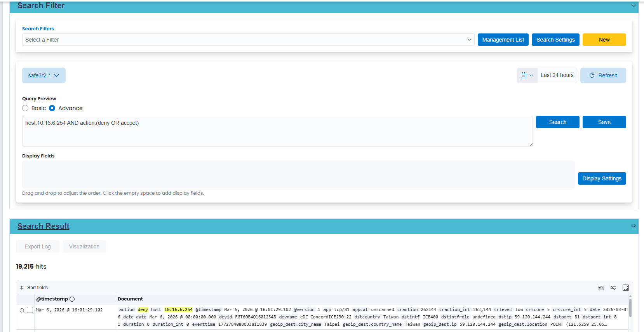
Task: Click the highlighted deny value
Action: pyautogui.click(x=143, y=310)
